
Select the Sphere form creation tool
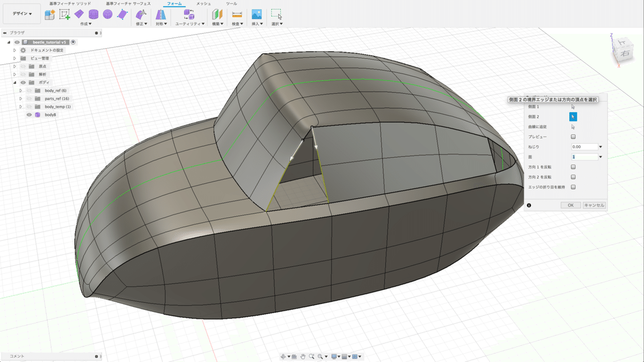pyautogui.click(x=107, y=15)
